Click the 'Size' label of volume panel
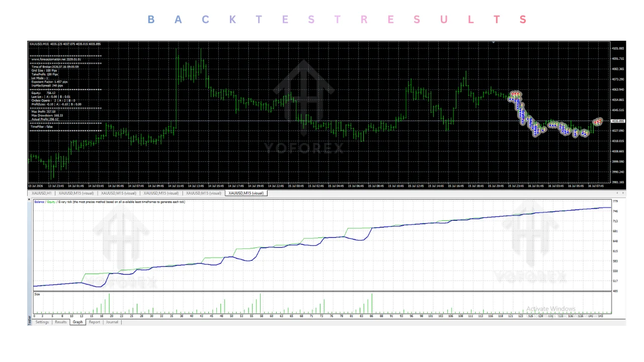This screenshot has height=362, width=644. (x=37, y=294)
